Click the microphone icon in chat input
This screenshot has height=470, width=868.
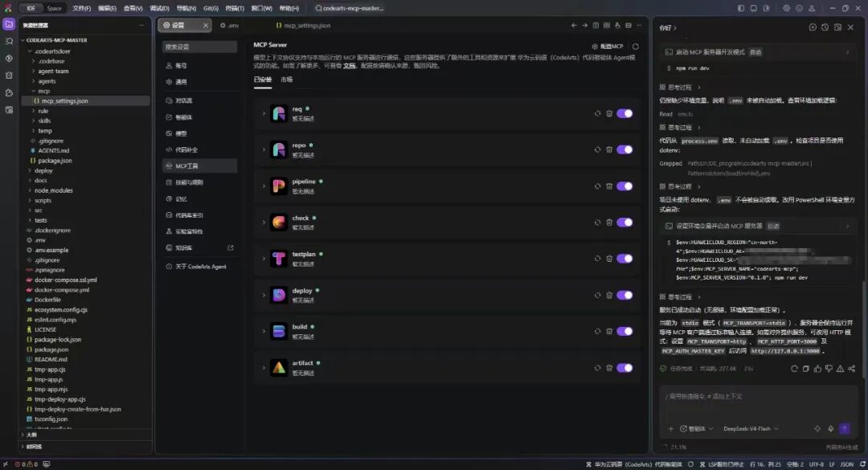[x=830, y=428]
